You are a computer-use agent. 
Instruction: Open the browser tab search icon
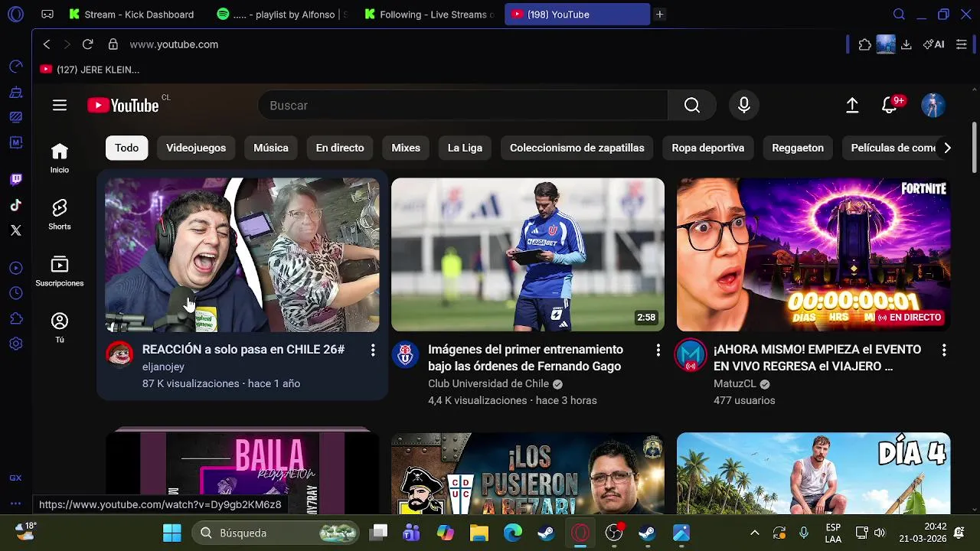(x=899, y=15)
